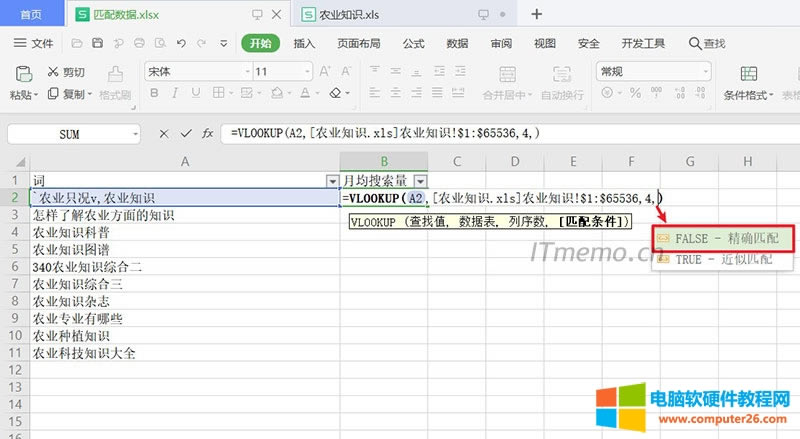800x439 pixels.
Task: Open the 页面布局 ribbon tab
Action: (359, 43)
